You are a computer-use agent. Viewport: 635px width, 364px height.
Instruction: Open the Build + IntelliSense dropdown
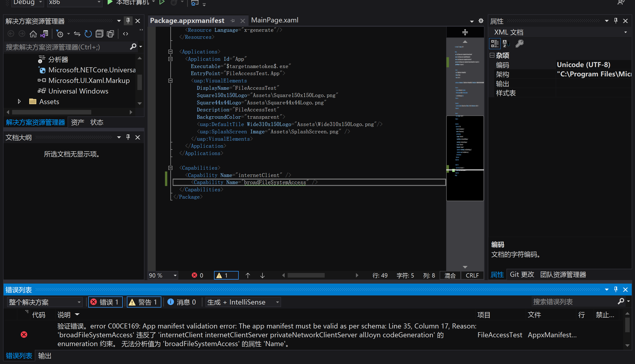[243, 302]
